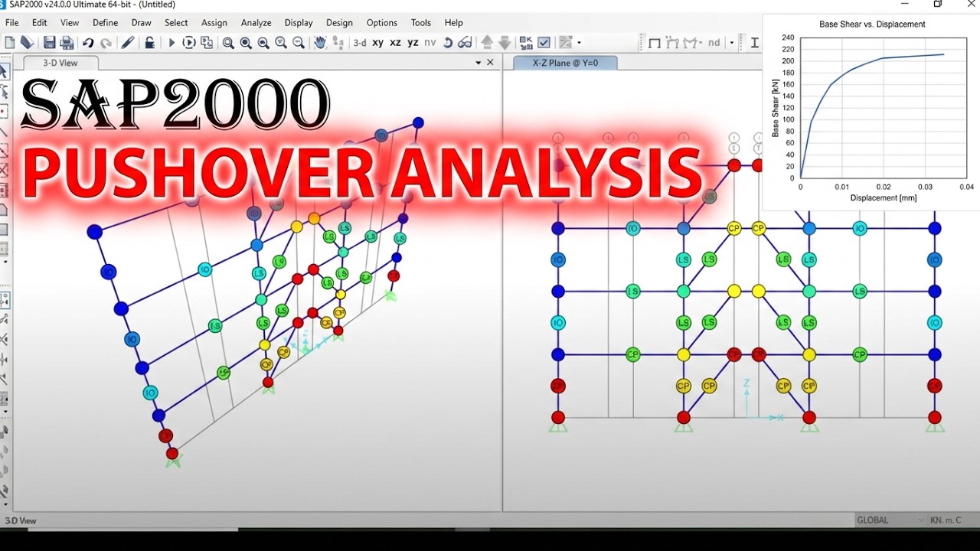
Task: Switch to the 3-d view button
Action: (360, 43)
